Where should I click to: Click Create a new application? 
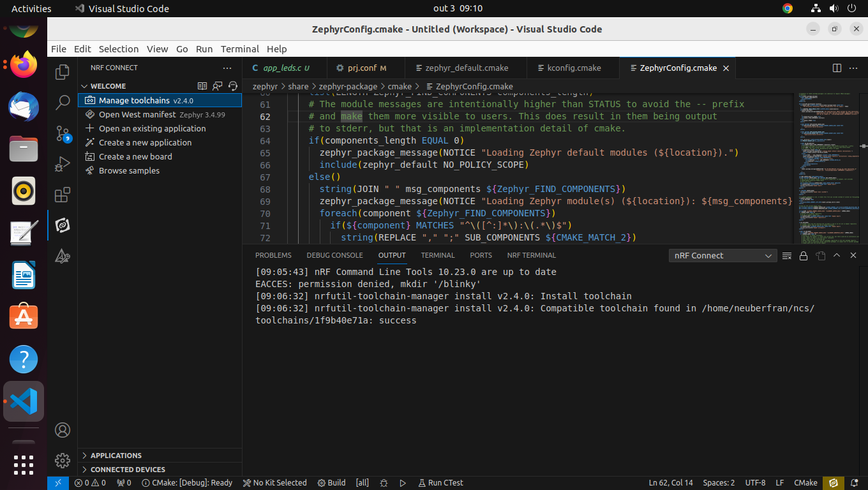tap(160, 142)
